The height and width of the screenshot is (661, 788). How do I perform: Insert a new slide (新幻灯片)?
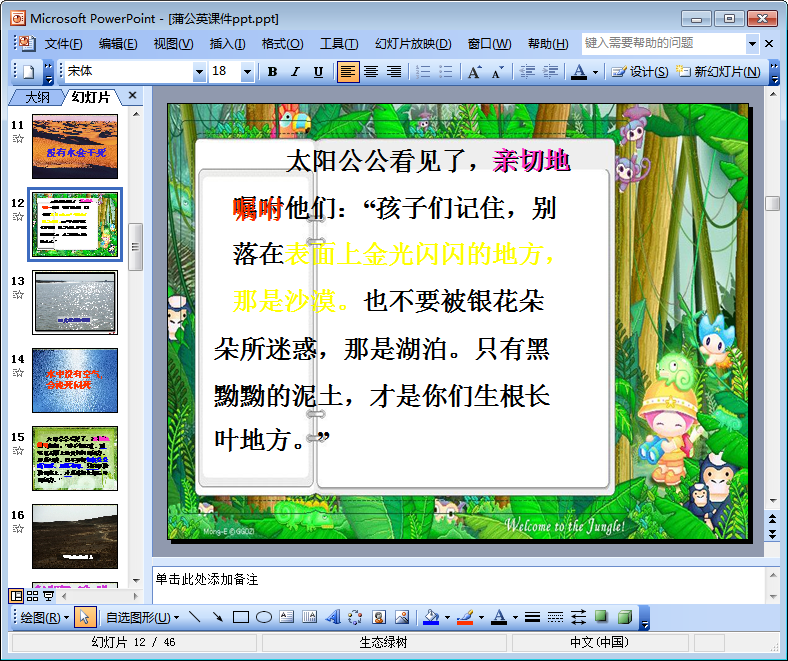(x=718, y=72)
